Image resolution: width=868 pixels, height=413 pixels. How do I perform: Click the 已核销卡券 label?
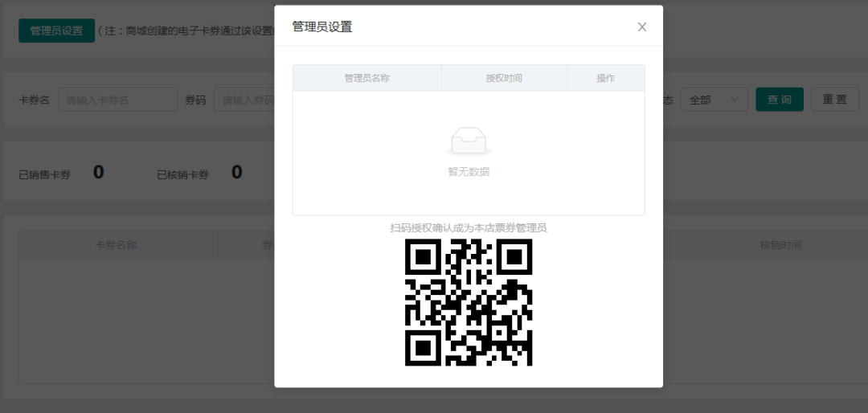click(x=182, y=175)
